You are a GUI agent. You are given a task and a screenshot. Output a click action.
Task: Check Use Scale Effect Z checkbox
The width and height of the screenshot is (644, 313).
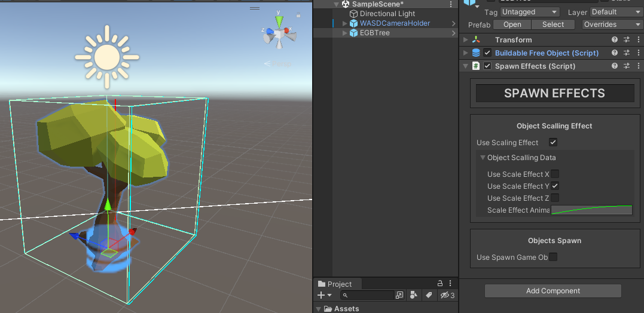tap(555, 198)
